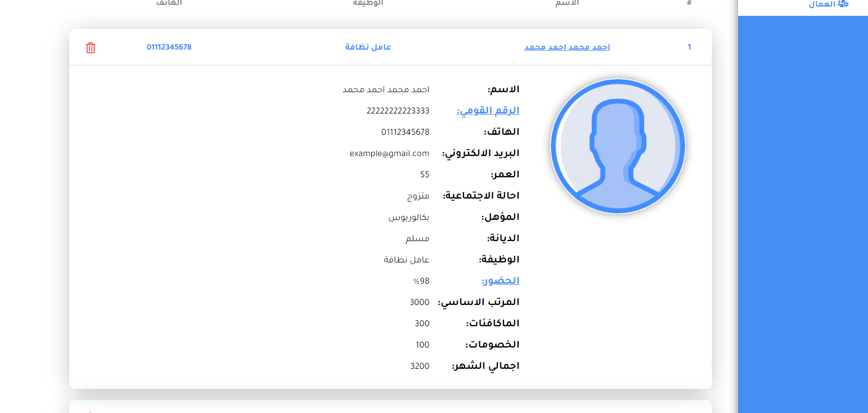This screenshot has height=413, width=868.
Task: Open the worker profile avatar picture
Action: (617, 146)
